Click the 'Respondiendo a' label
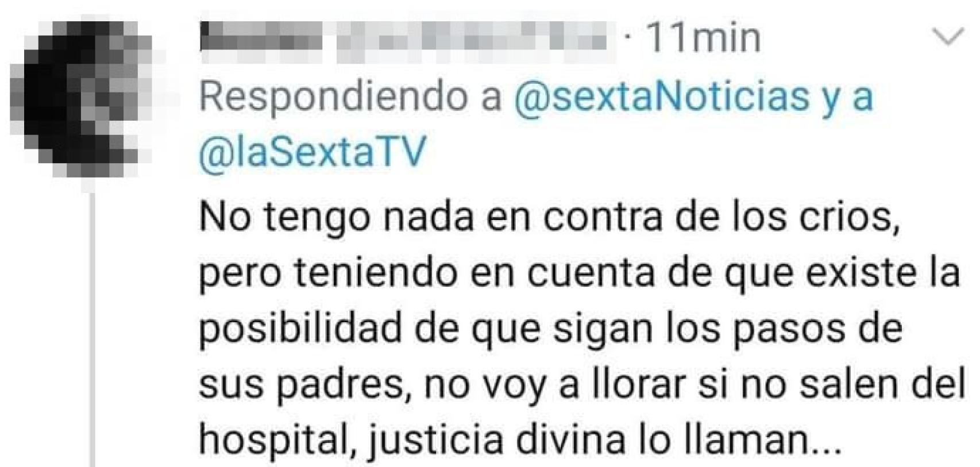980x467 pixels. (x=350, y=98)
